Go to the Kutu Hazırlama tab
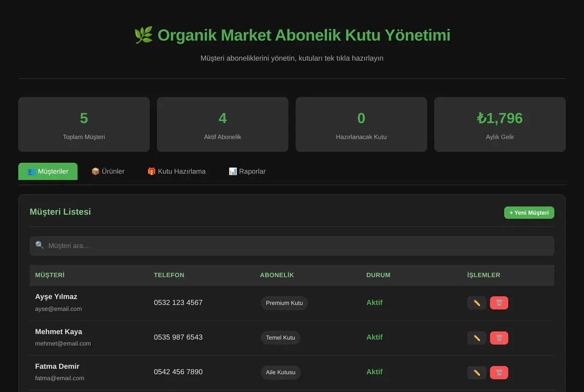The width and height of the screenshot is (584, 392). [177, 171]
